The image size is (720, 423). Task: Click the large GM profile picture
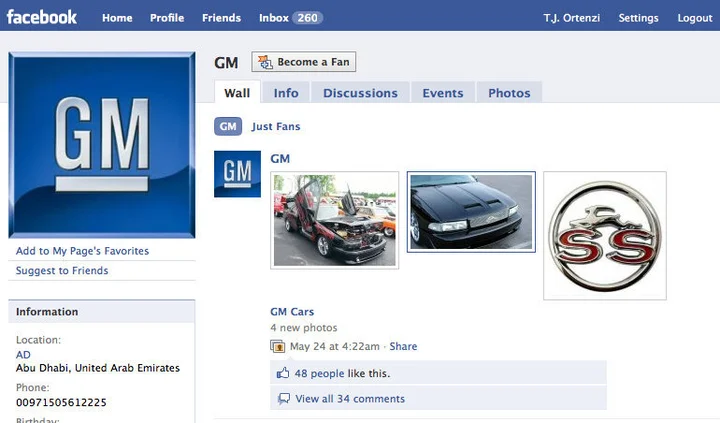click(x=102, y=144)
